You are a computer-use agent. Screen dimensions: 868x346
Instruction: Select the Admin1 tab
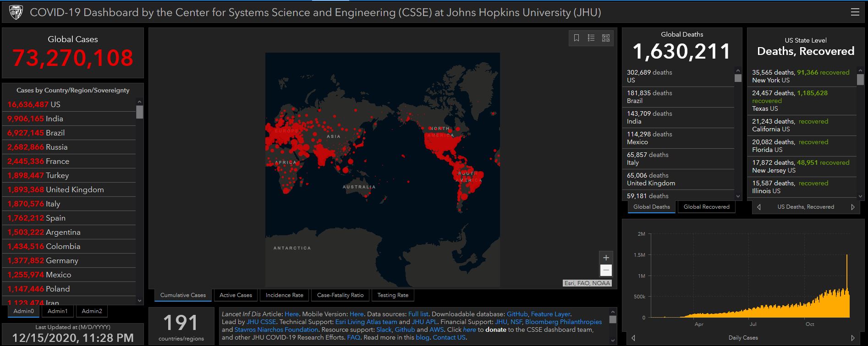[58, 311]
